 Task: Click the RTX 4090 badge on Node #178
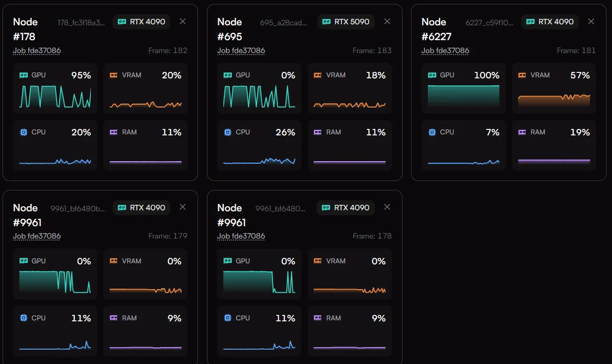pyautogui.click(x=141, y=22)
